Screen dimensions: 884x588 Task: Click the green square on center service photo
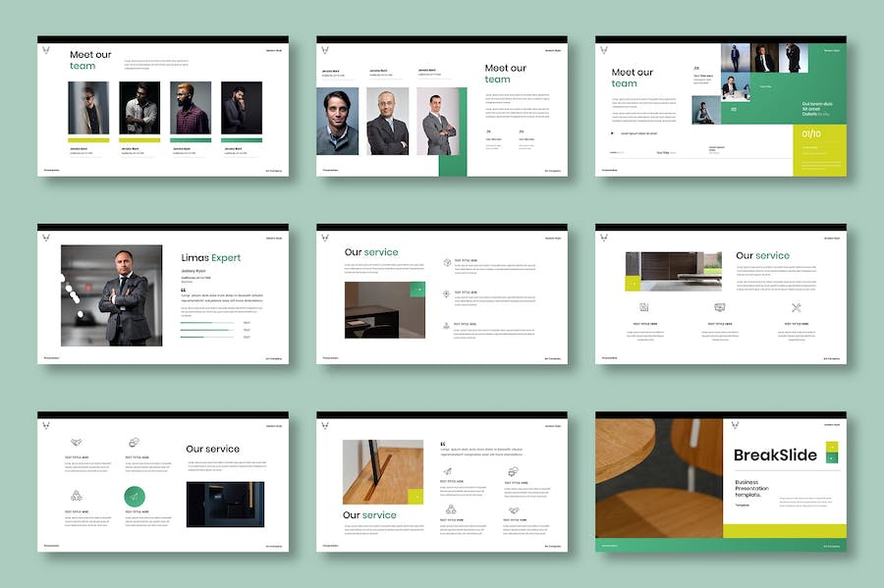(x=417, y=289)
